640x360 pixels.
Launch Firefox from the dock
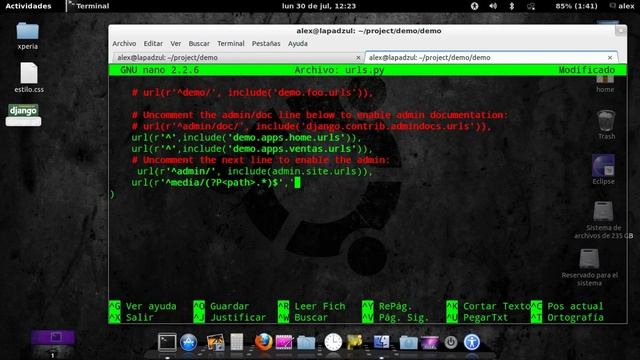[264, 342]
